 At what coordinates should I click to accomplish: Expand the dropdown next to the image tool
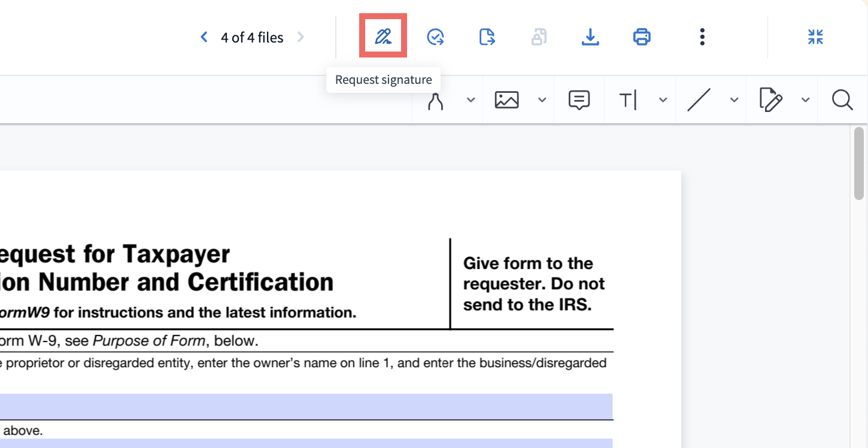pyautogui.click(x=542, y=100)
